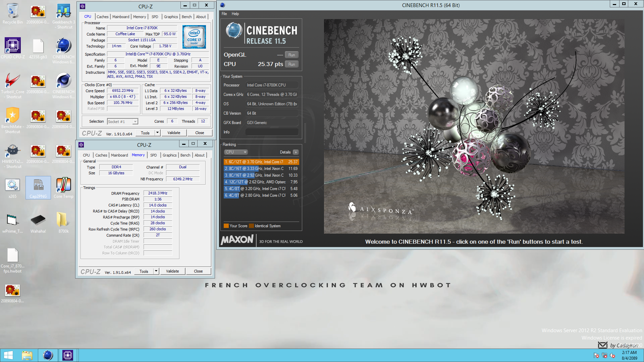Screen dimensions: 644x362
Task: Click the Core Speed 6952.23 MHz value
Action: point(123,90)
